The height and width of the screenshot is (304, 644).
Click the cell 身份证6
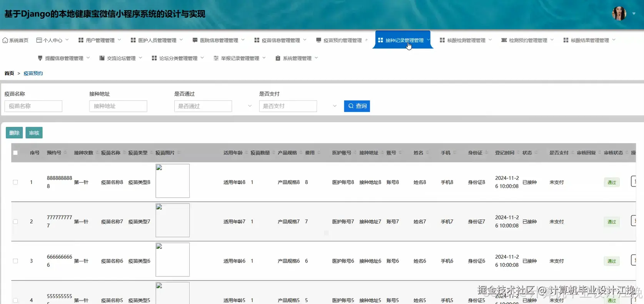(x=476, y=261)
